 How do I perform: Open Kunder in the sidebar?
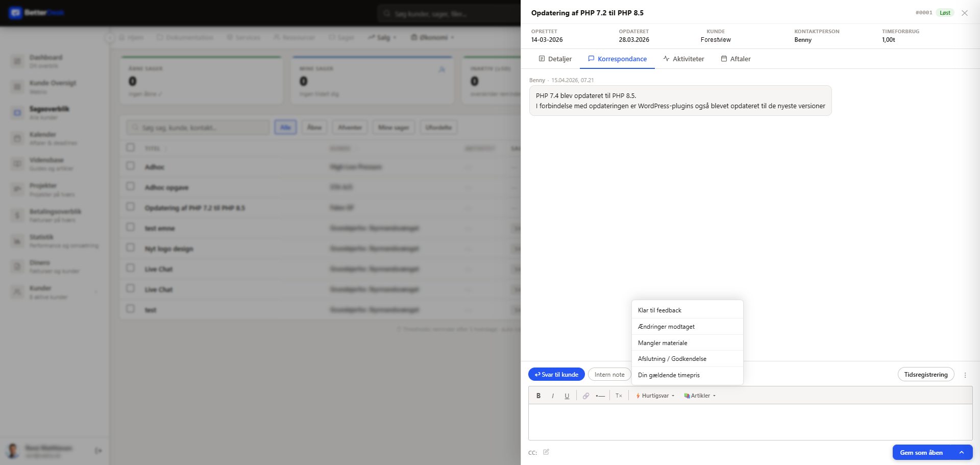(x=55, y=292)
